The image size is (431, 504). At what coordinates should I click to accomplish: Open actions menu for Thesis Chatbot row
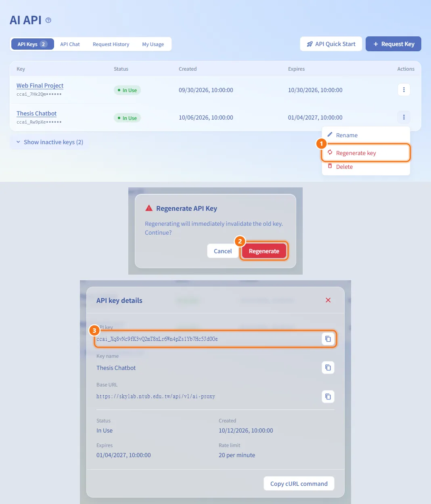click(x=404, y=117)
